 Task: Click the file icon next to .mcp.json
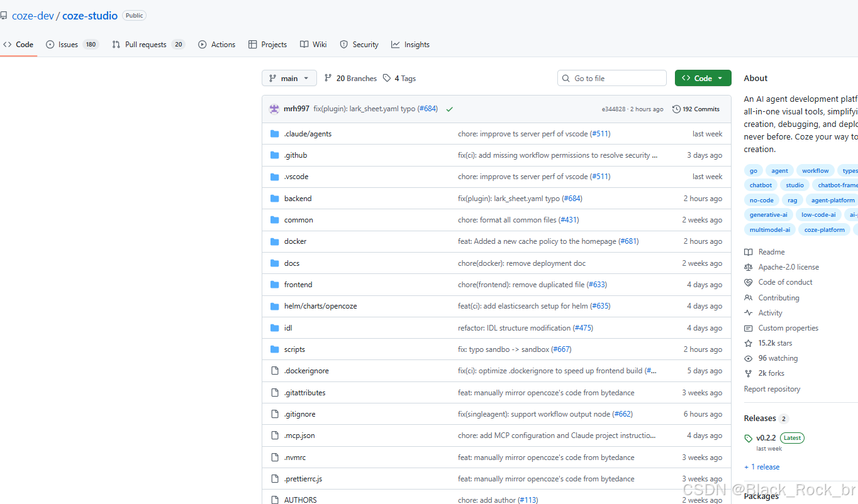[x=274, y=436]
